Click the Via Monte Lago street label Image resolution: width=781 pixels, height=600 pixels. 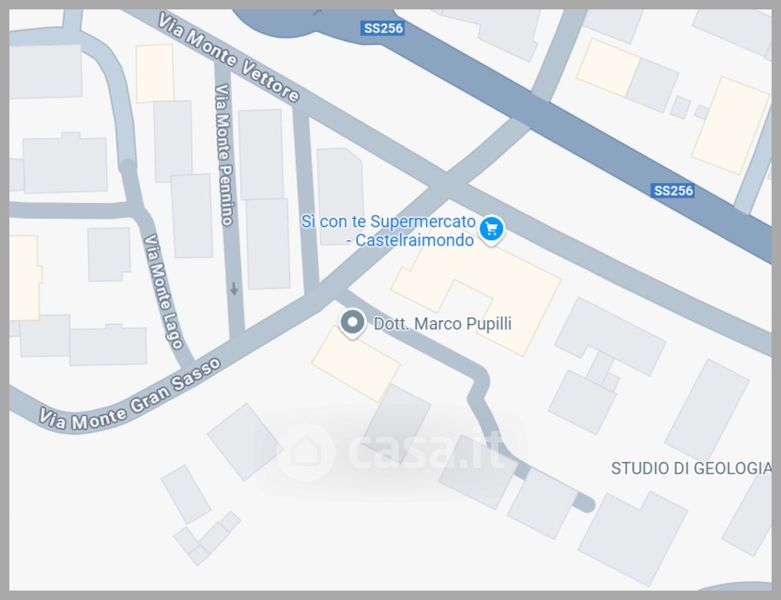[163, 292]
